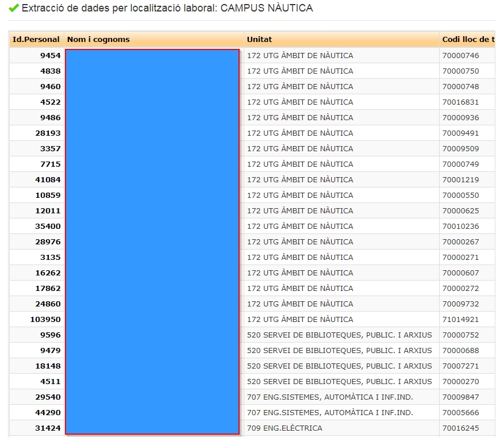Click the green checkmark icon beside the title
The image size is (504, 437).
[14, 8]
